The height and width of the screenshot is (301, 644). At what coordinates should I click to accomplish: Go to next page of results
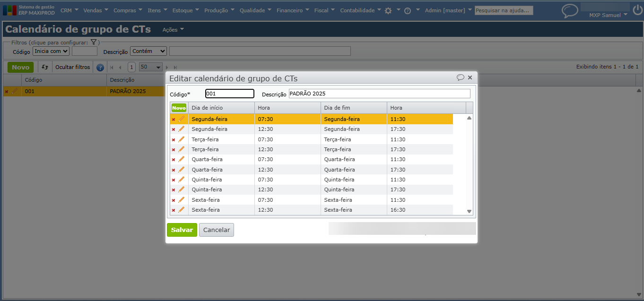coord(167,67)
